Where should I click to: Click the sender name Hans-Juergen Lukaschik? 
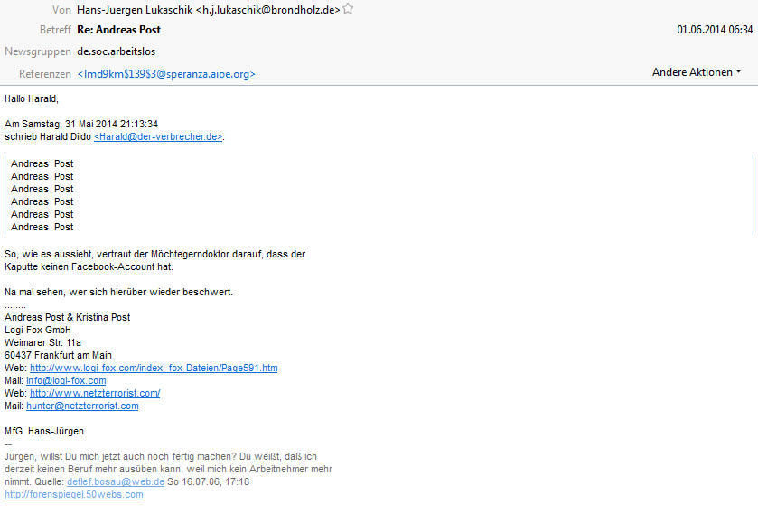(135, 10)
